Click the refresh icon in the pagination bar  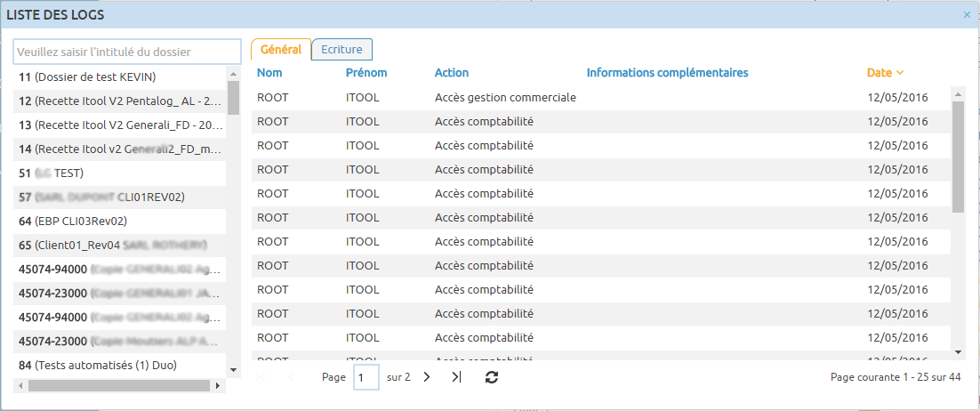pyautogui.click(x=492, y=377)
